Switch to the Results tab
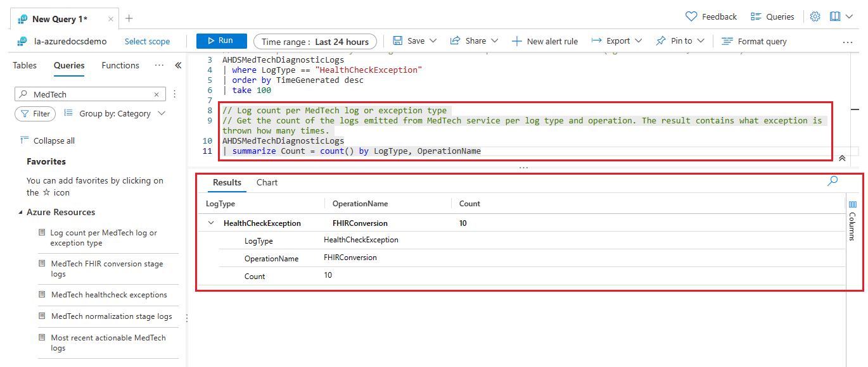 [x=227, y=183]
